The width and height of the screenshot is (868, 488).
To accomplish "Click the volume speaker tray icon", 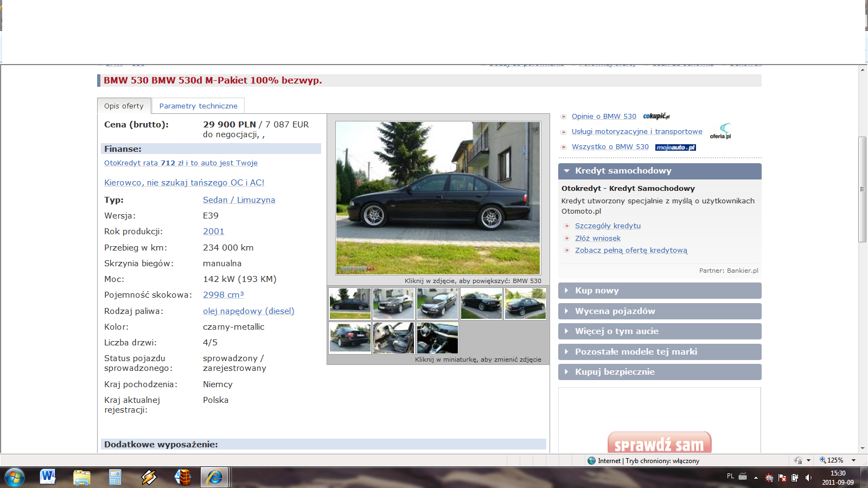I will click(808, 478).
